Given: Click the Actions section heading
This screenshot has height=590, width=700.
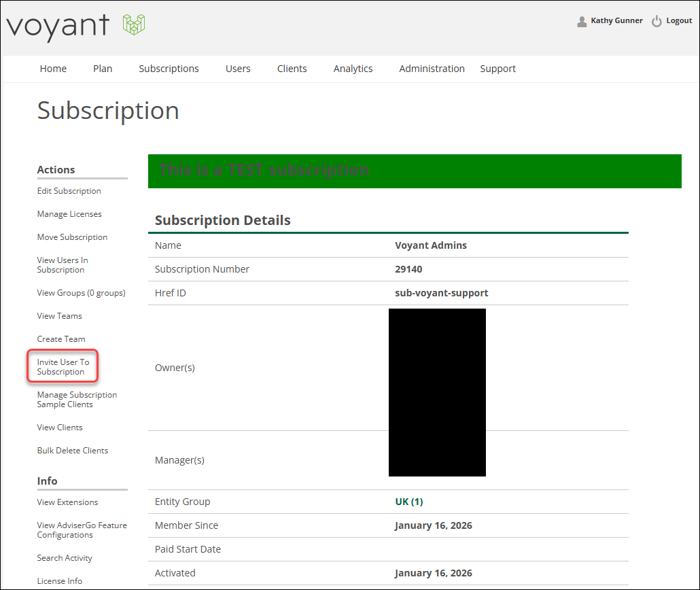Looking at the screenshot, I should pyautogui.click(x=56, y=170).
